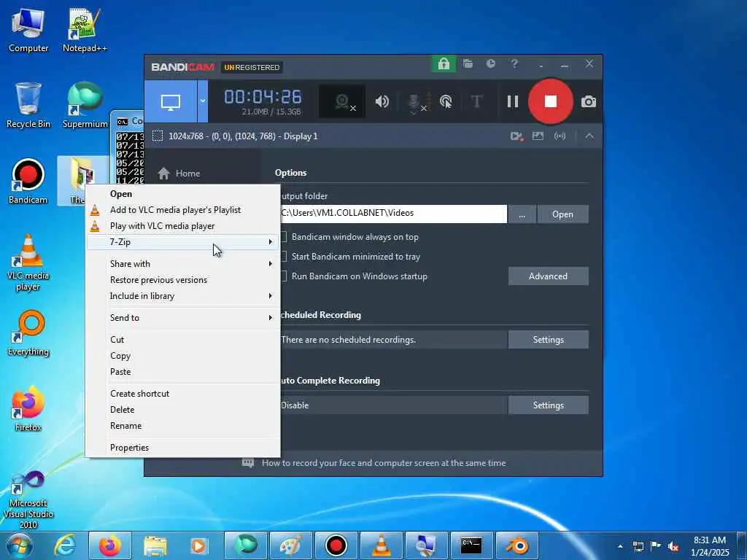Take a screenshot with camera icon

point(589,101)
